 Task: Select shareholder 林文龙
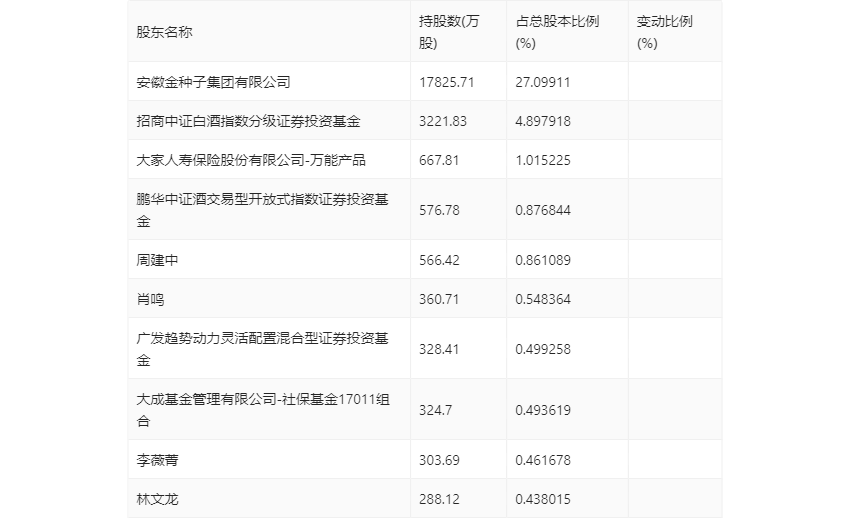(x=157, y=499)
